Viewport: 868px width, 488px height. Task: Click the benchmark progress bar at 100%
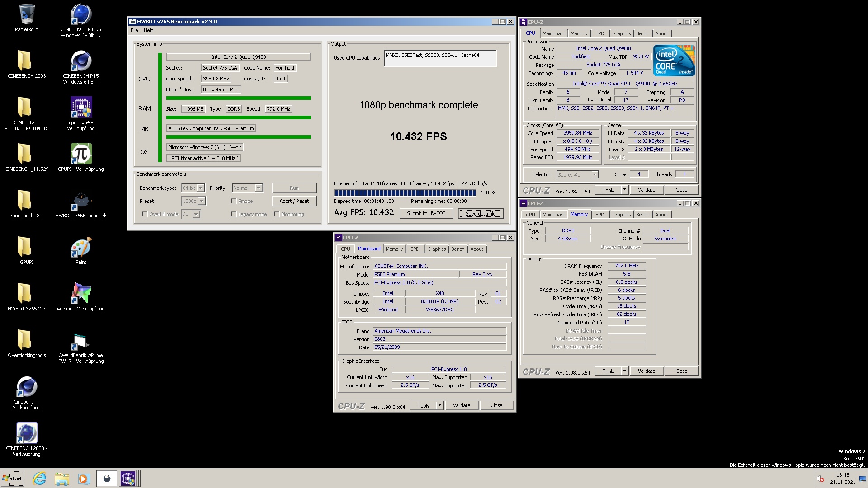405,192
